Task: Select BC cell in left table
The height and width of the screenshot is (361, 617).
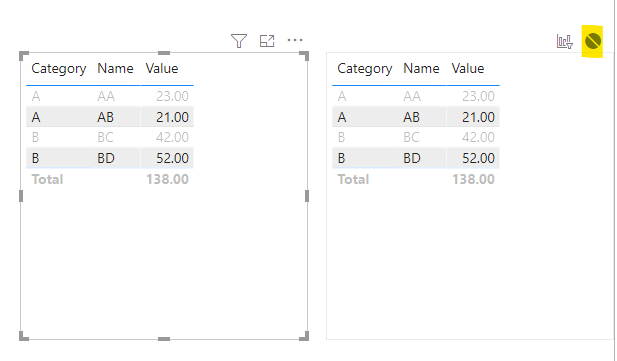Action: pos(105,137)
